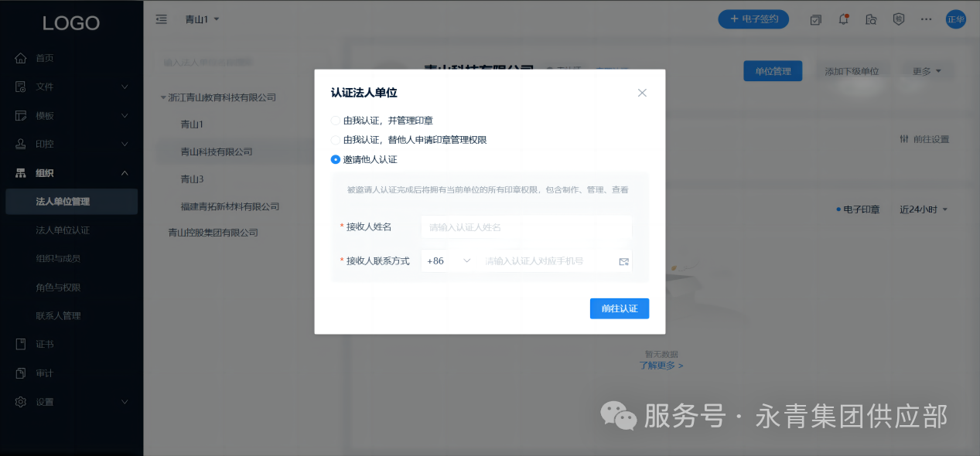Click the 首页 home icon in sidebar
Viewport: 980px width, 456px height.
tap(21, 58)
